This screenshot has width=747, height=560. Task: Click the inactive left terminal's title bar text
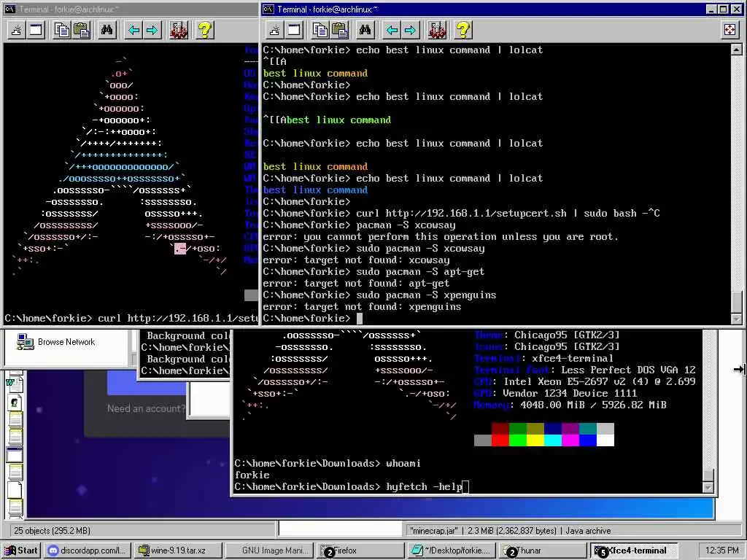click(x=69, y=9)
